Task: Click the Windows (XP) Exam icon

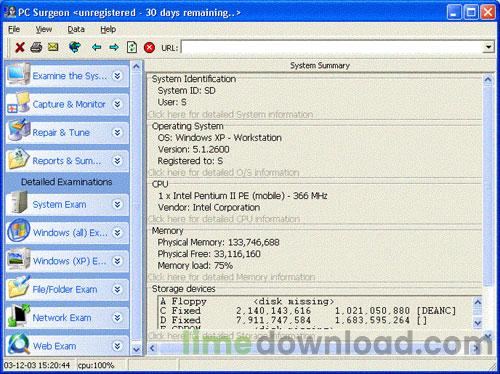Action: pyautogui.click(x=19, y=259)
